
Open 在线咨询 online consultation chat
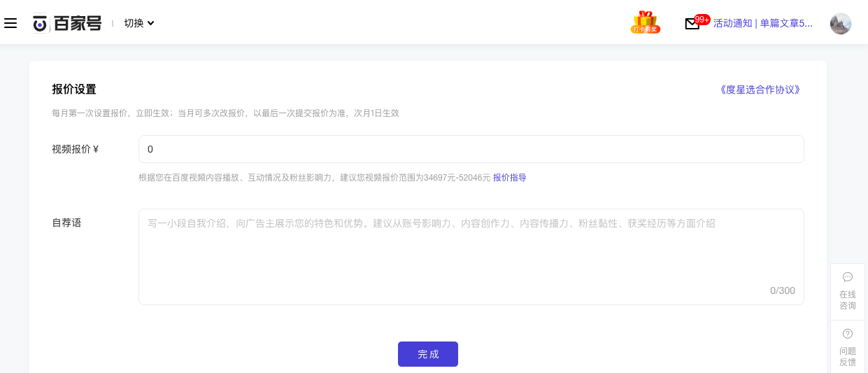pos(848,291)
